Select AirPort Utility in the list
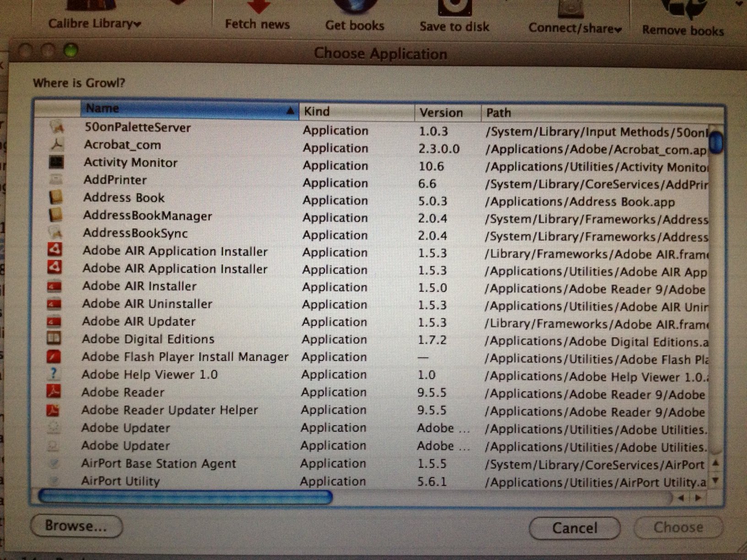This screenshot has height=560, width=747. (x=120, y=481)
